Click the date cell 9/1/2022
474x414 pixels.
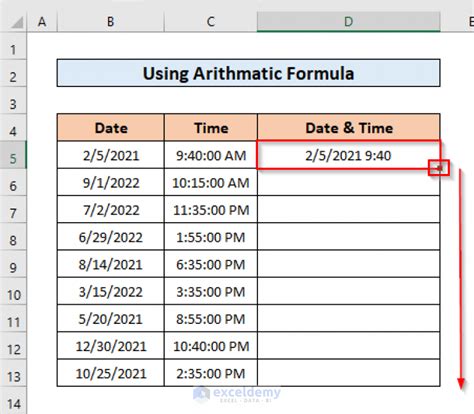click(111, 182)
